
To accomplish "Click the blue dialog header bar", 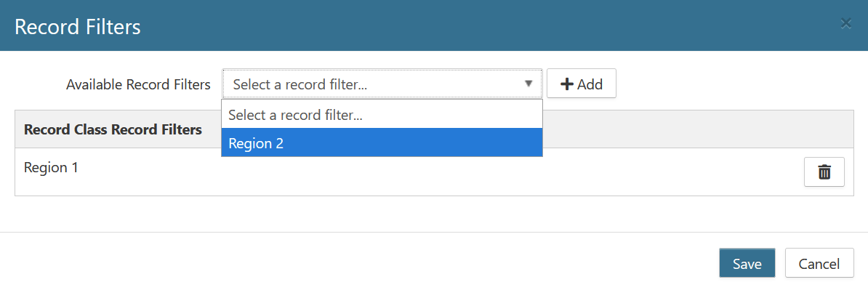I will coord(433,25).
